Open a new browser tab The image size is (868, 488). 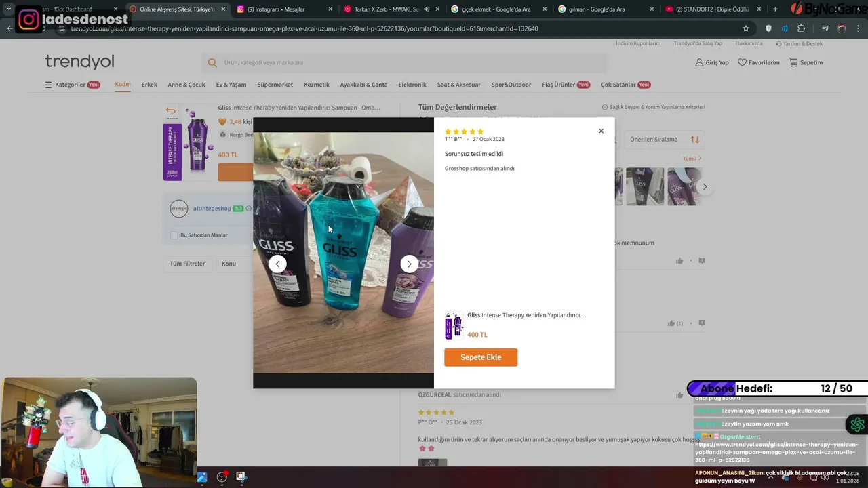pos(775,9)
